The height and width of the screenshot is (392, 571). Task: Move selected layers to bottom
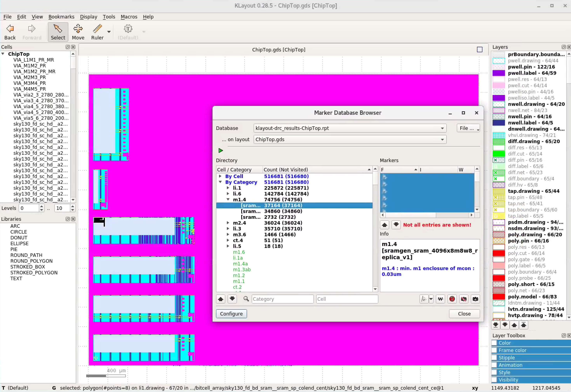pos(496,325)
